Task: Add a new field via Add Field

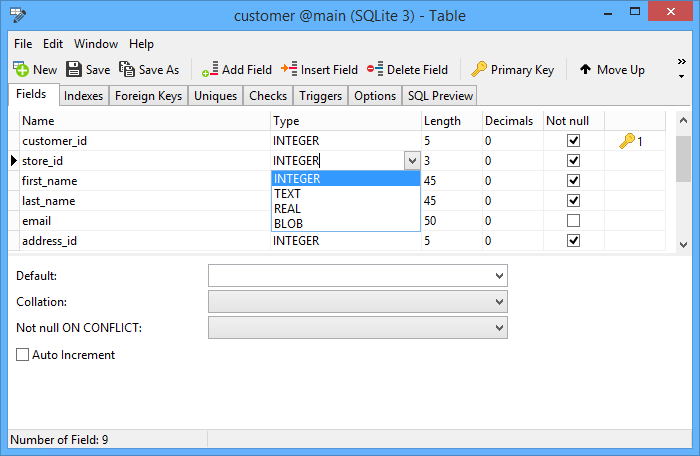Action: tap(210, 69)
